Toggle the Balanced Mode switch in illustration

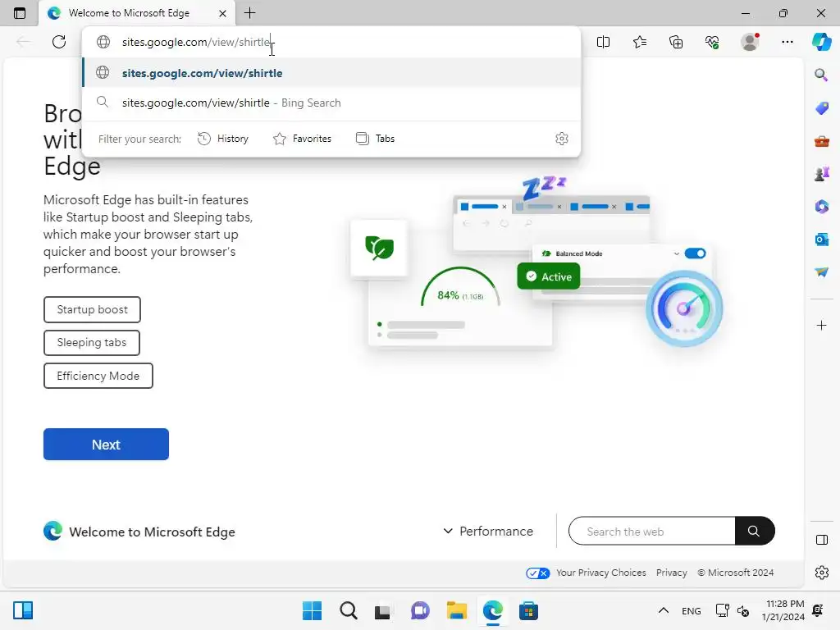(x=695, y=253)
